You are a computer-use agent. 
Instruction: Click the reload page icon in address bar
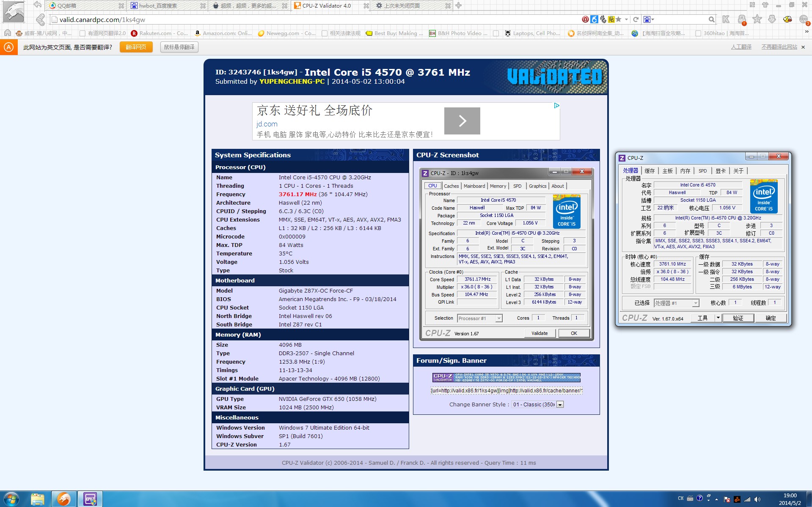(636, 19)
